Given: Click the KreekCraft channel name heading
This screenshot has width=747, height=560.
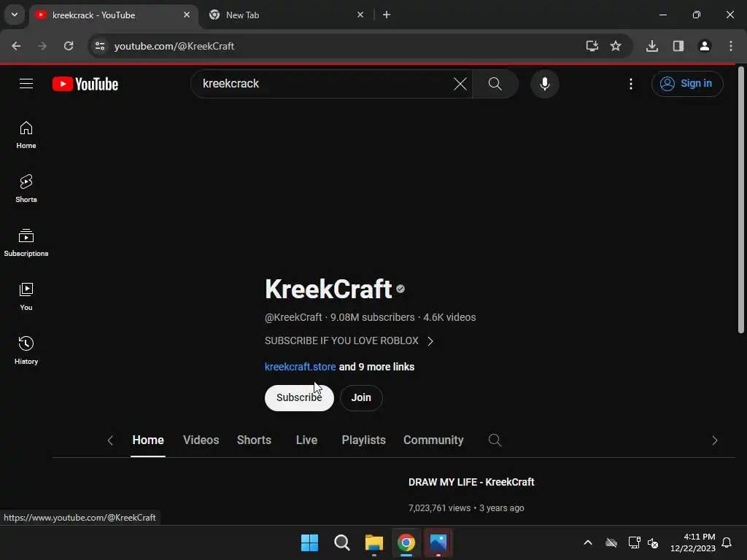Looking at the screenshot, I should (328, 289).
